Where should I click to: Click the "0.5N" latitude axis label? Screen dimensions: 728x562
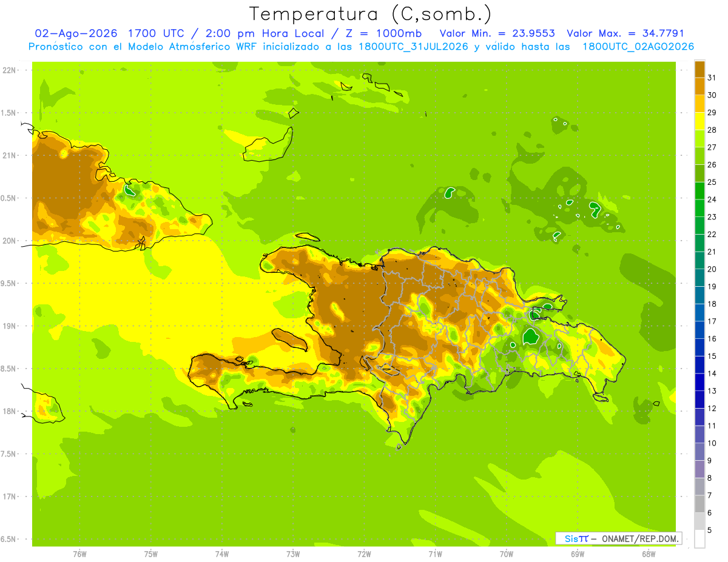(x=9, y=198)
